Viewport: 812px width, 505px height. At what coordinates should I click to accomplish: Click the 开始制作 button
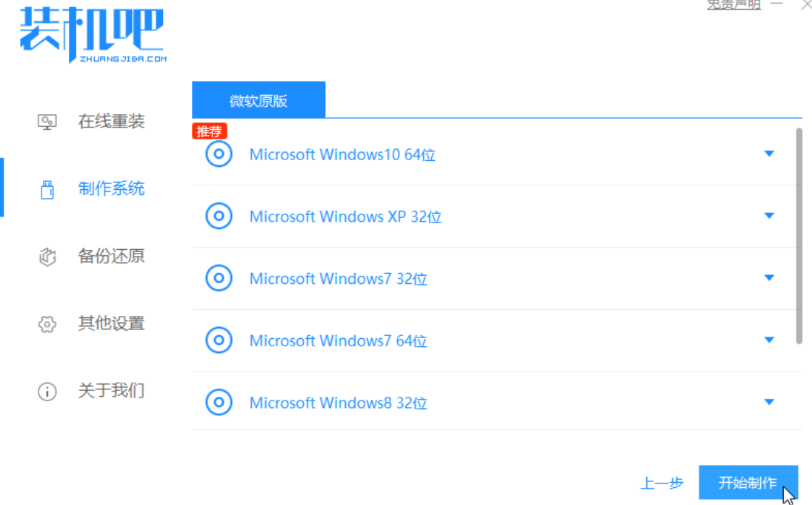[748, 483]
